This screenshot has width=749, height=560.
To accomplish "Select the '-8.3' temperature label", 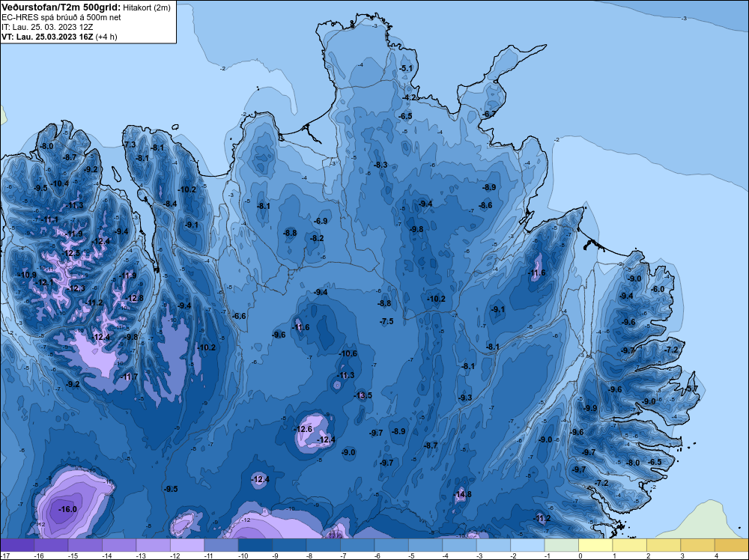I will point(380,165).
